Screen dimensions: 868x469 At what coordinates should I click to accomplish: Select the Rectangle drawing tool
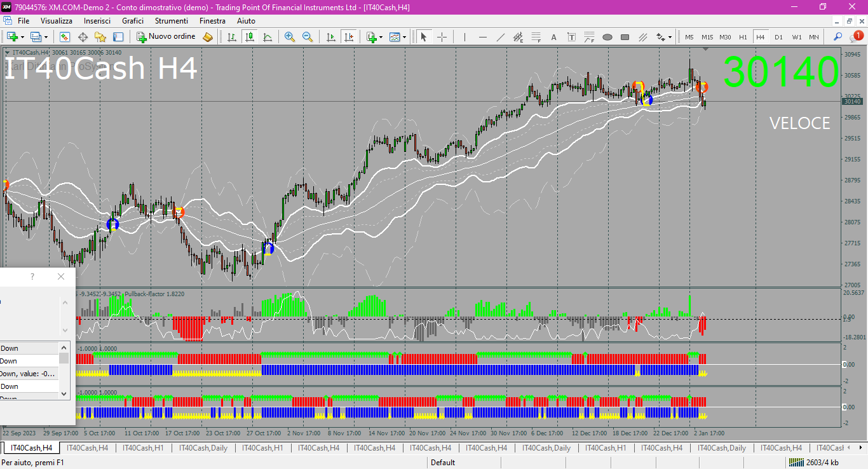[625, 37]
